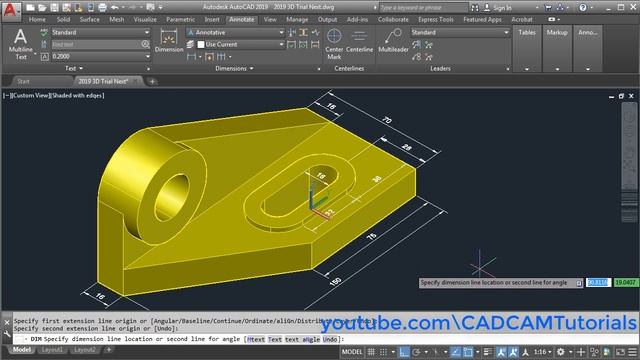Toggle Object Snap Tracking
Image resolution: width=640 pixels, height=360 pixels.
point(456,352)
